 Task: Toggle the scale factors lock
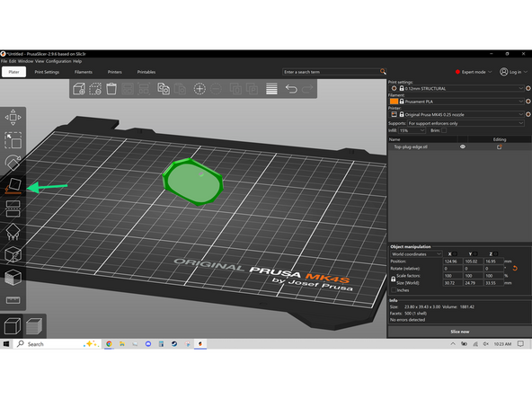point(393,279)
